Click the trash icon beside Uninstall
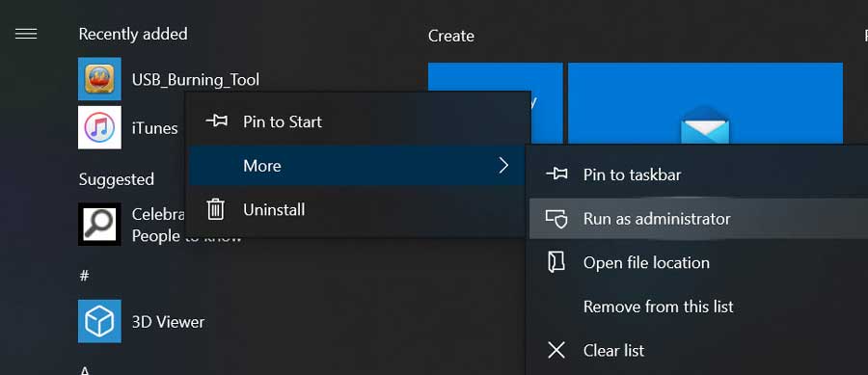This screenshot has height=375, width=868. pyautogui.click(x=215, y=209)
